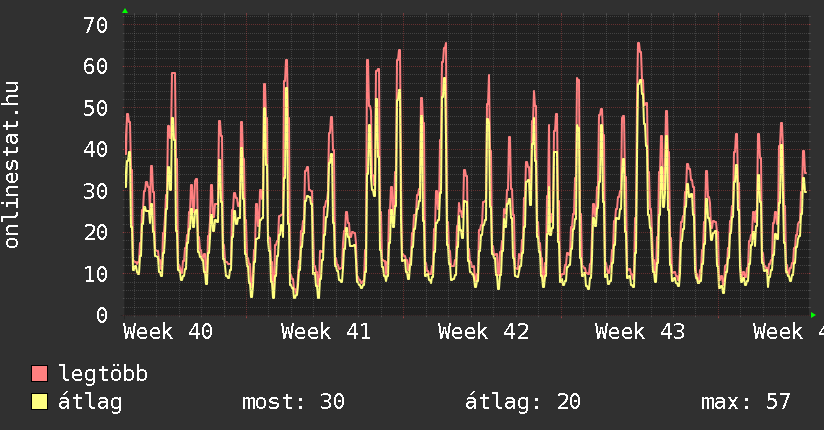
Task: Click the Week 40 x-axis label
Action: 168,331
